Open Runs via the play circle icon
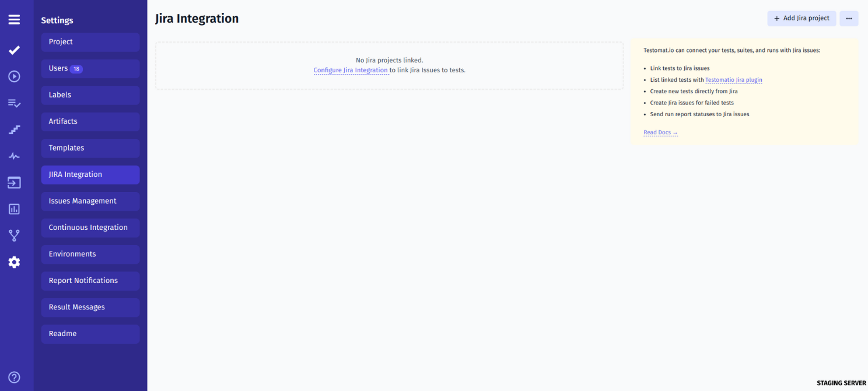The height and width of the screenshot is (391, 868). [x=14, y=76]
